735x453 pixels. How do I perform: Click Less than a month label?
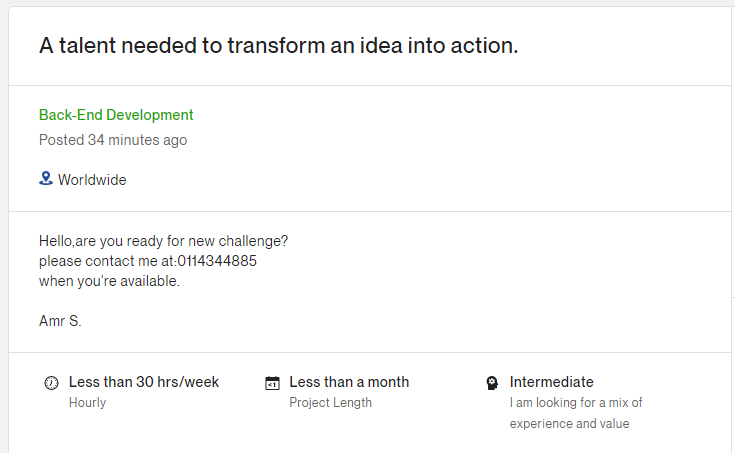349,382
